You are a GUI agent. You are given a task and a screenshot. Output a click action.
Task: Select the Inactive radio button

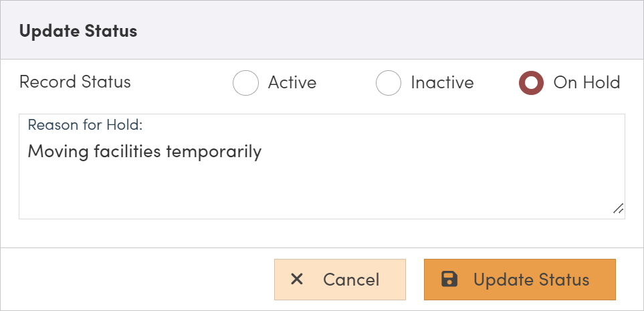click(x=388, y=83)
